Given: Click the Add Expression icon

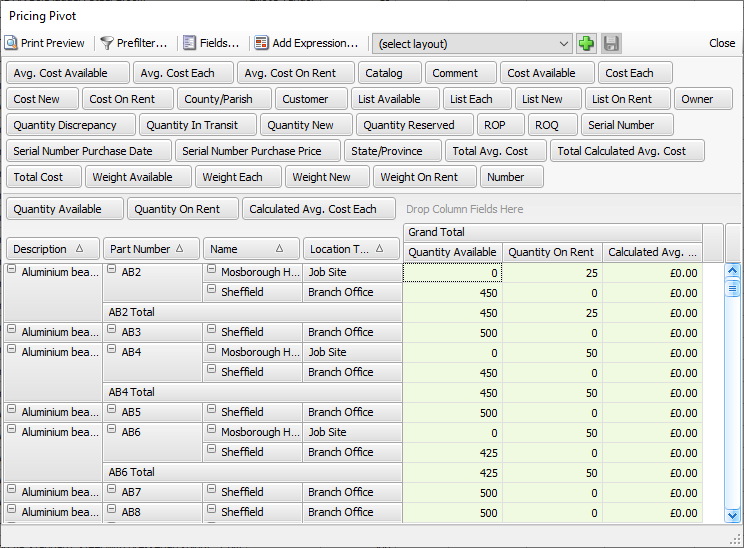Looking at the screenshot, I should [261, 43].
